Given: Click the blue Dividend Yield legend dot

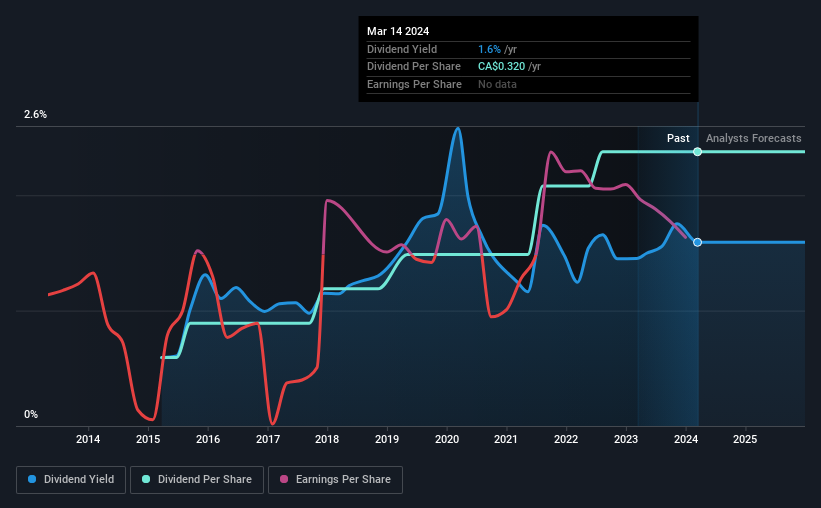Looking at the screenshot, I should pos(32,479).
